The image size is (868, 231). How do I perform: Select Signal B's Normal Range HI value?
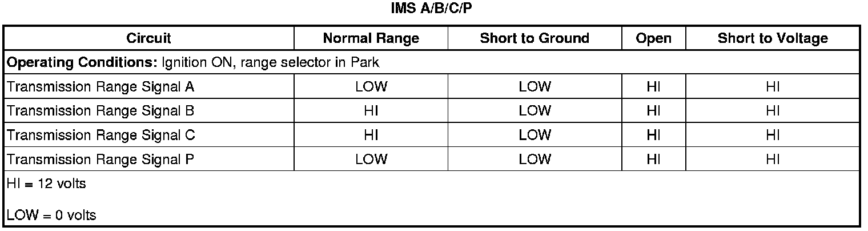pyautogui.click(x=371, y=111)
